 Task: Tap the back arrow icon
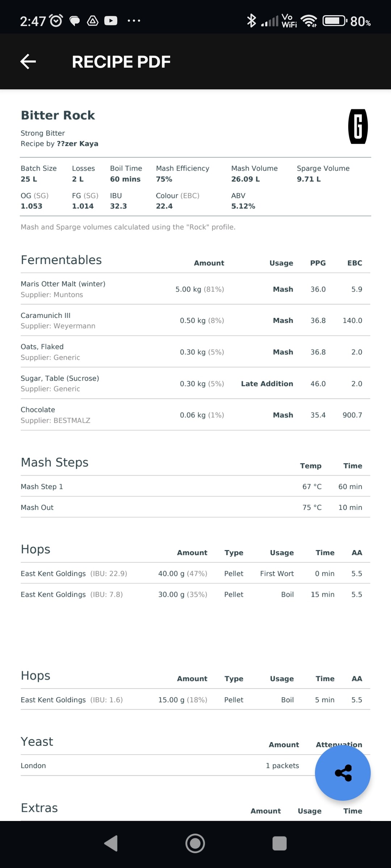click(28, 61)
